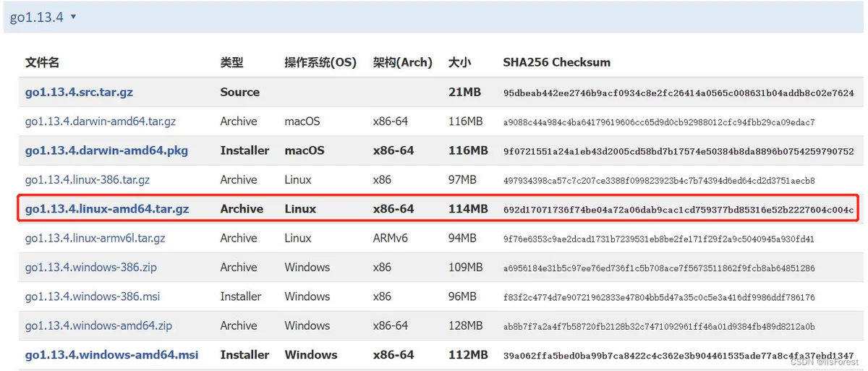868x371 pixels.
Task: Download go1.13.4.windows-amd64.zip
Action: click(x=98, y=325)
